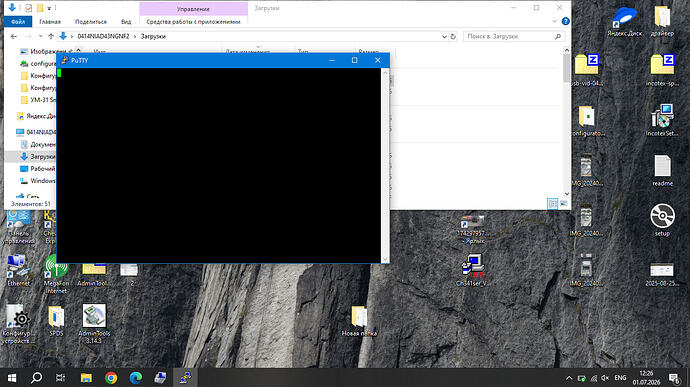Select Windows drive in navigation pane
The image size is (690, 387).
pos(38,181)
